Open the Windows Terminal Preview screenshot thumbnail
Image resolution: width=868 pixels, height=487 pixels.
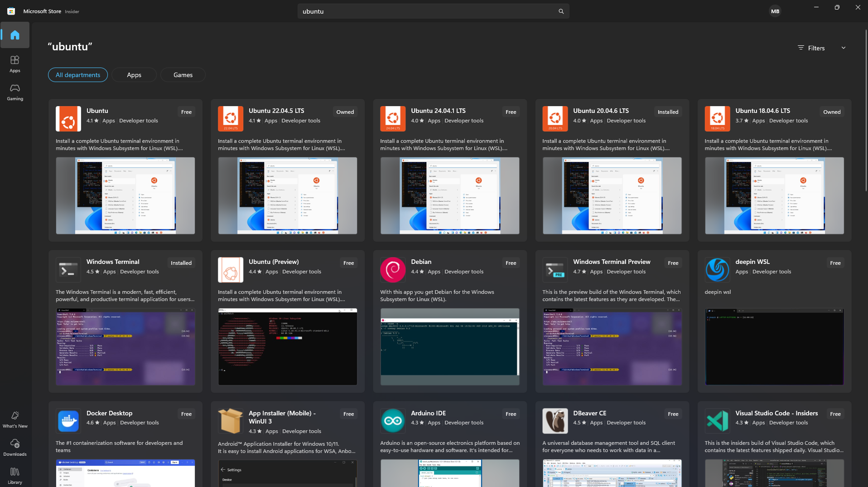click(x=612, y=347)
